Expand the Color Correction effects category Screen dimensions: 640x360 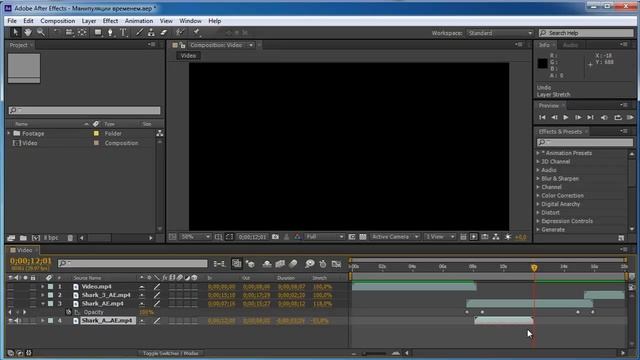pos(538,196)
